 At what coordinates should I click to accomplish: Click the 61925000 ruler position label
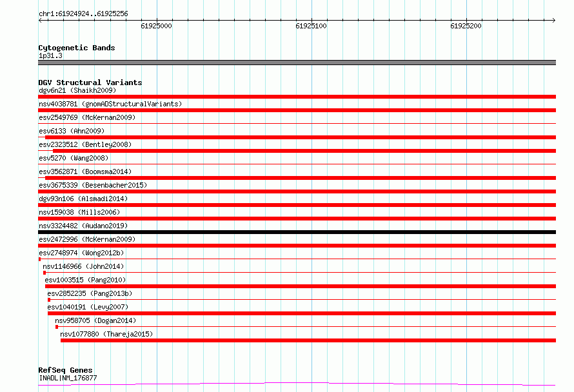coord(156,26)
